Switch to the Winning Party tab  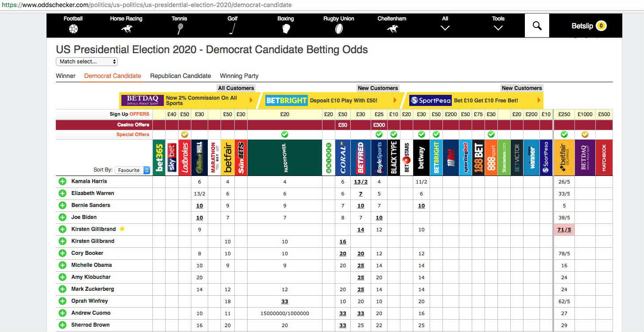click(239, 76)
